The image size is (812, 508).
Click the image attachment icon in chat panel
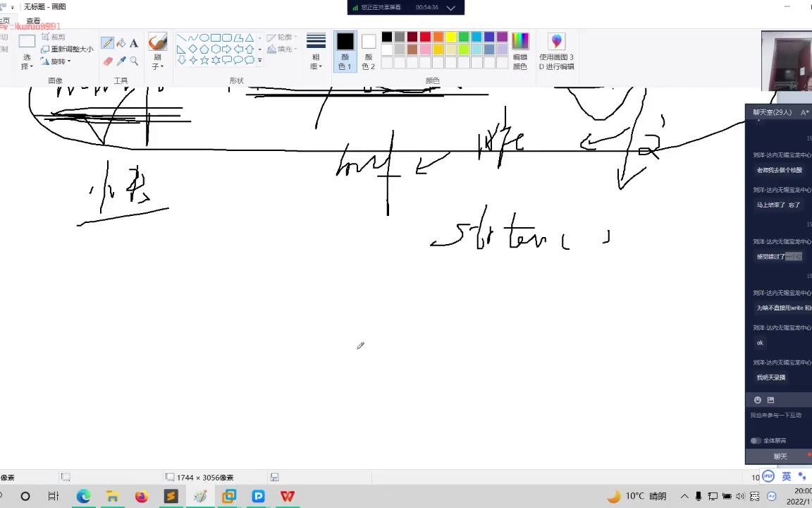[770, 400]
